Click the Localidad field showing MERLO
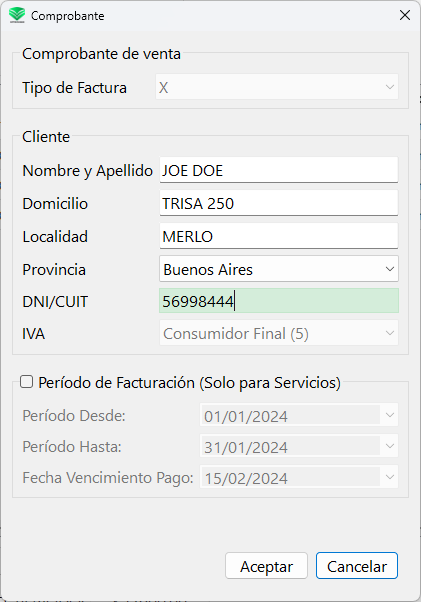The image size is (421, 602). tap(279, 236)
